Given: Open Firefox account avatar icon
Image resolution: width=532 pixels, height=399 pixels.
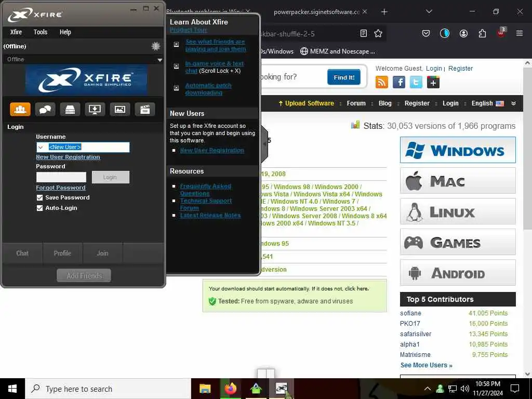Looking at the screenshot, I should pyautogui.click(x=463, y=33).
